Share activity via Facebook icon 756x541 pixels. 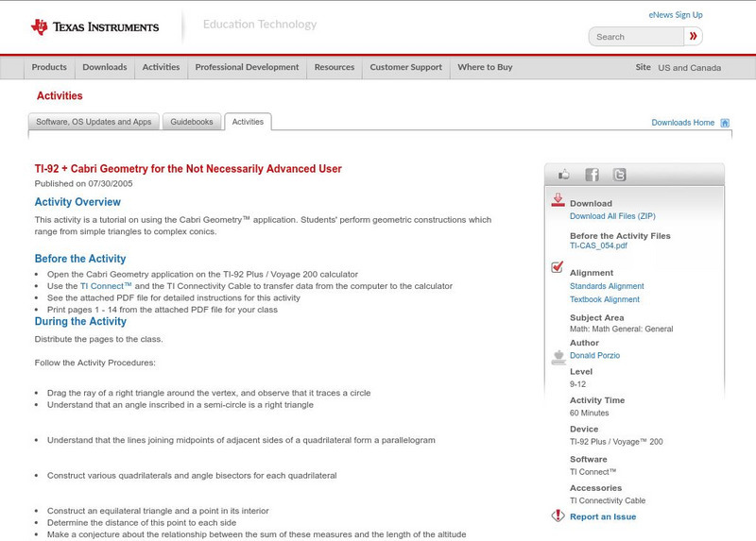coord(592,175)
